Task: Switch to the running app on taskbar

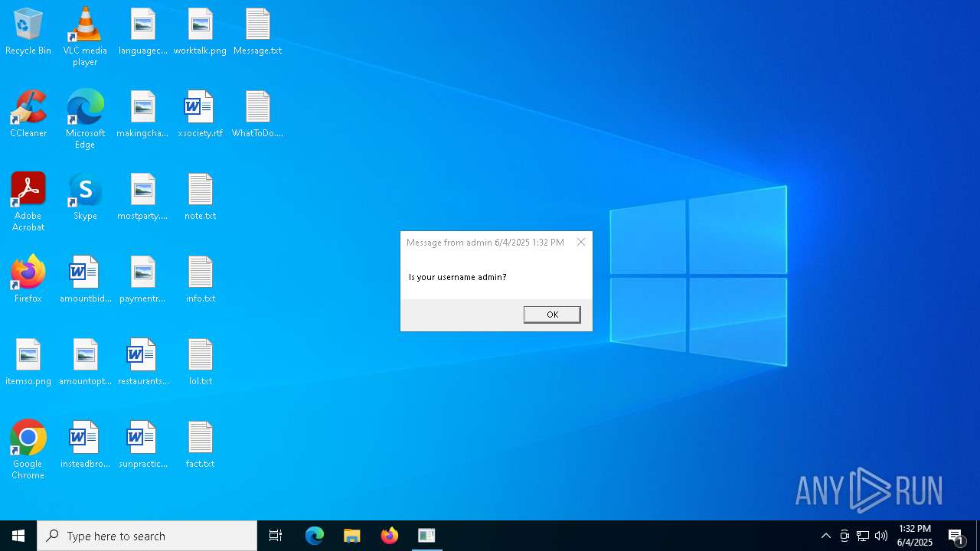Action: point(427,536)
